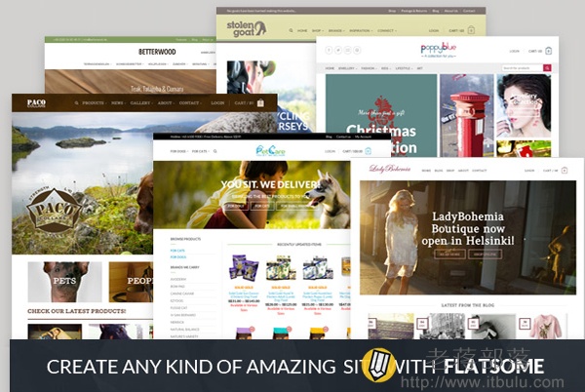
Task: Open the Poppyblue cart bag icon
Action: click(x=548, y=51)
